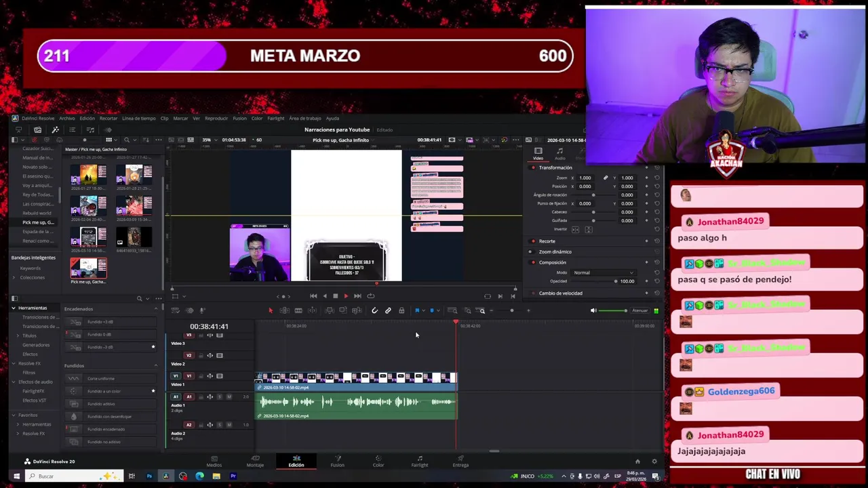Click the blue Marker icon

click(431, 310)
